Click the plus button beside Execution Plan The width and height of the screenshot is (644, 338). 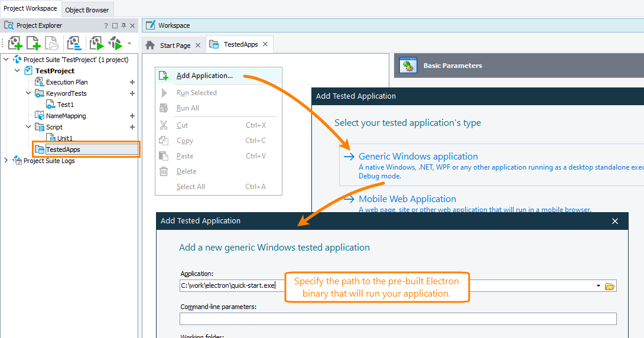[132, 82]
